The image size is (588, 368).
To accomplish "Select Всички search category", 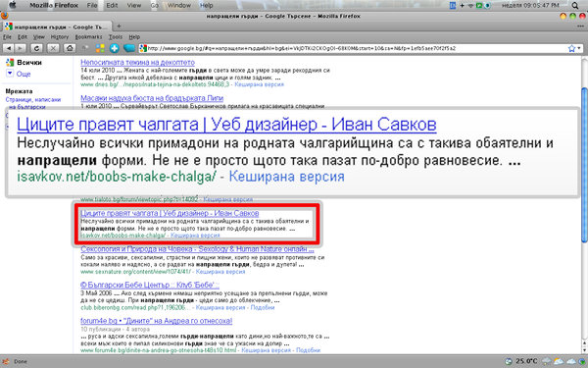I will tap(29, 63).
